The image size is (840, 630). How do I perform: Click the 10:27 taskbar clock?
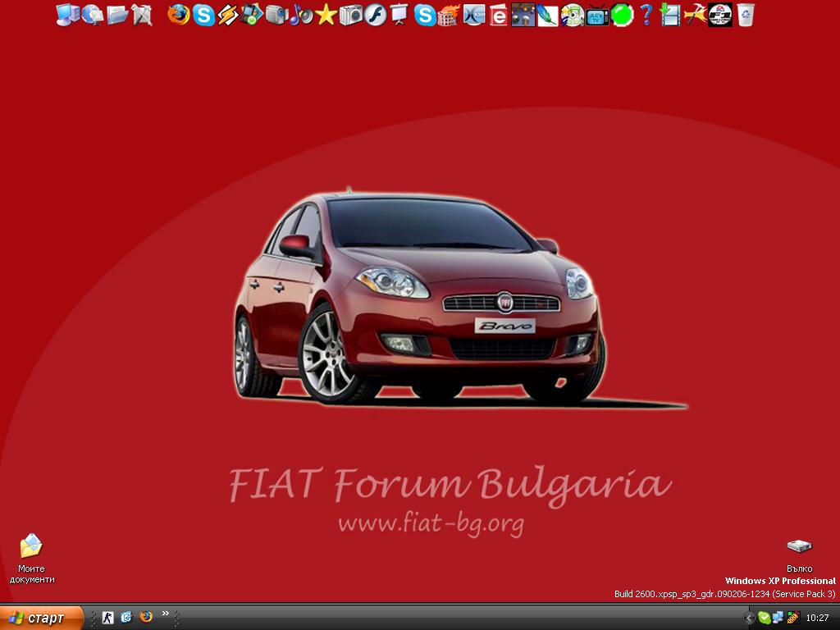click(x=817, y=619)
